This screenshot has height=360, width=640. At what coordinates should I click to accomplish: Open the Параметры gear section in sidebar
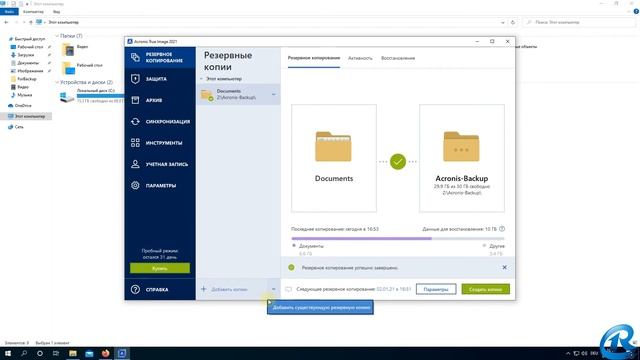click(160, 185)
